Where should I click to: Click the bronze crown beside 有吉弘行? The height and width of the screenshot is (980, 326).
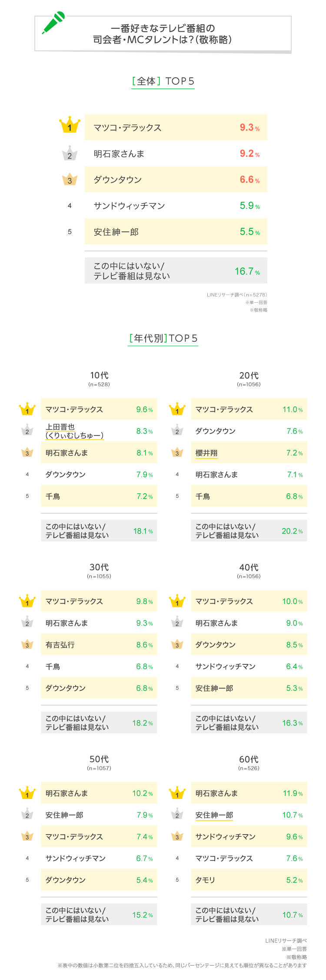pyautogui.click(x=27, y=644)
